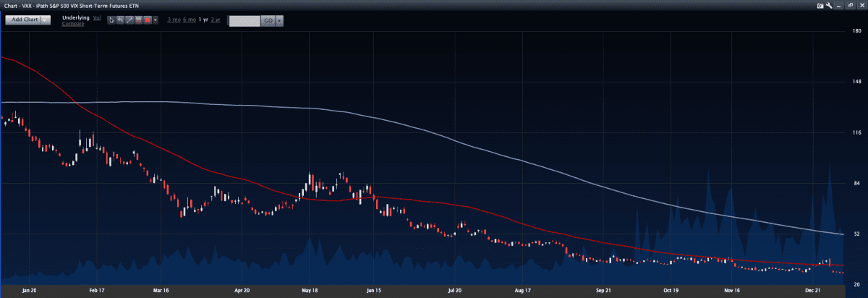Switch to the 6 mo timeframe
The width and height of the screenshot is (868, 298).
tap(190, 20)
